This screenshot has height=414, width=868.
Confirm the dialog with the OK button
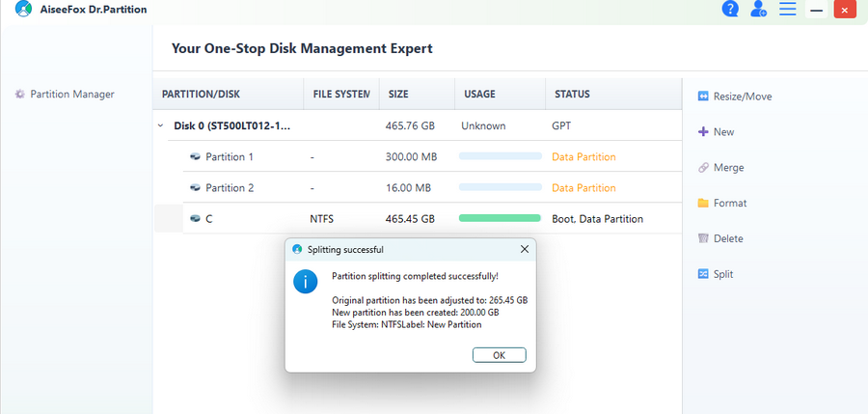(x=499, y=355)
